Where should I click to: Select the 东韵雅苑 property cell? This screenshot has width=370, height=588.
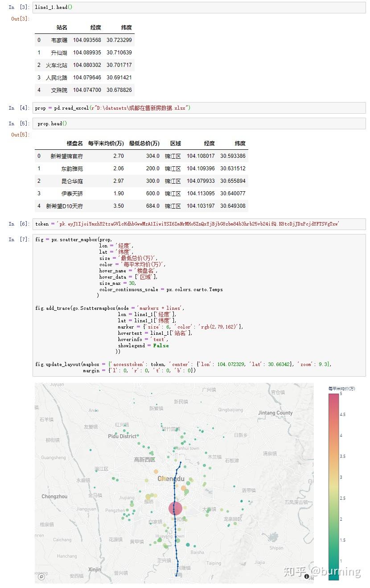(72, 169)
